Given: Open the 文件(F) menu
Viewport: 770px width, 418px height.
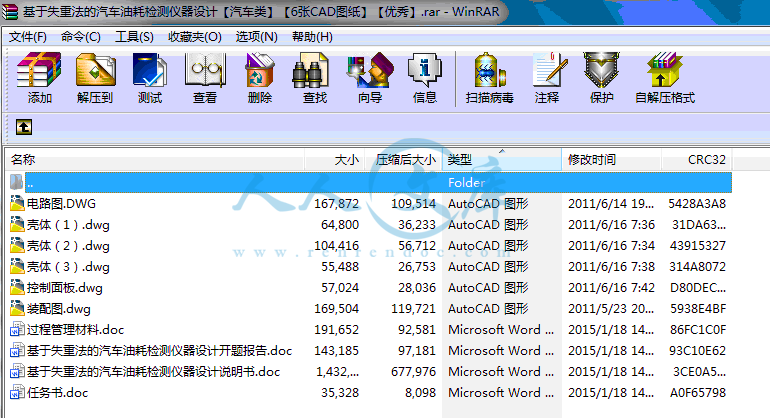Looking at the screenshot, I should (28, 37).
